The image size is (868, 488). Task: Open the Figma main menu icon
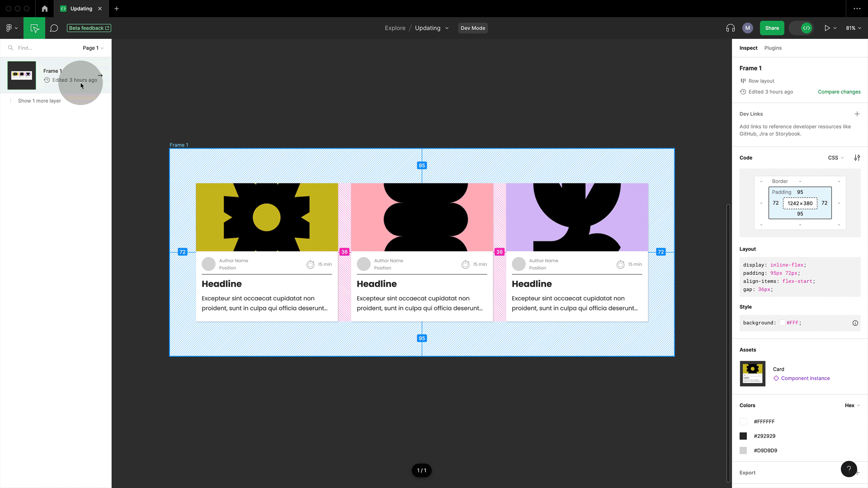coord(9,28)
